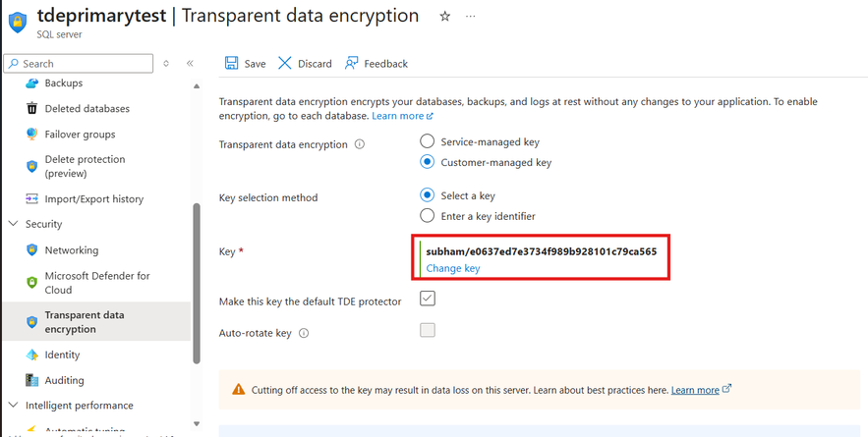
Task: Click the Save disk icon
Action: pos(232,64)
